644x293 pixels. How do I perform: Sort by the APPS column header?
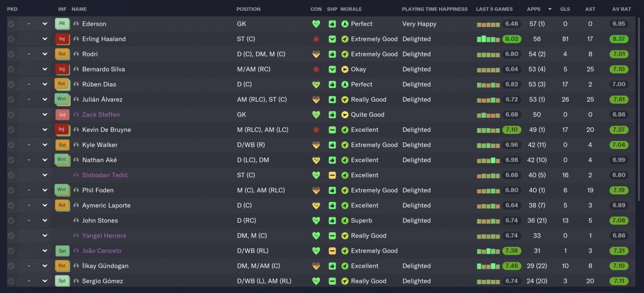pyautogui.click(x=534, y=9)
